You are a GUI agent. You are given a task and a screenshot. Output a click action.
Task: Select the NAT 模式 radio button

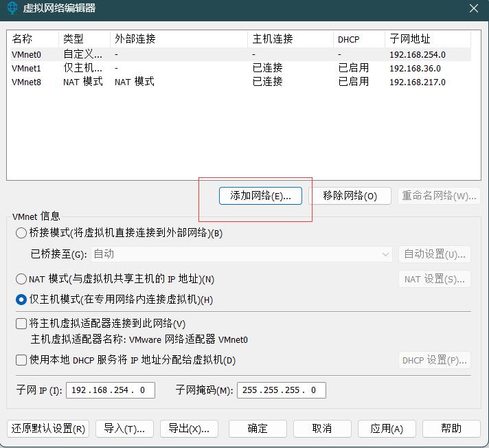point(21,279)
